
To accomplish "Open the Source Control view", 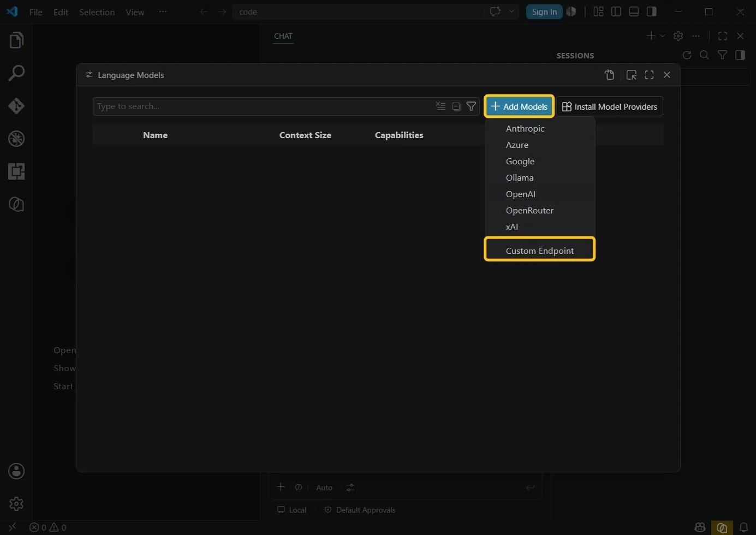I will coord(16,105).
